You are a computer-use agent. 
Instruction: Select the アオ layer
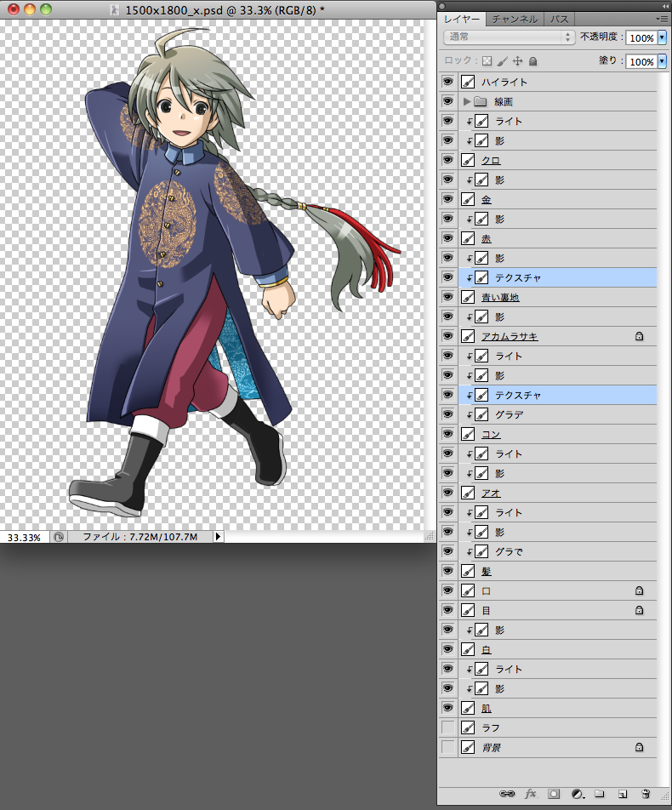pyautogui.click(x=557, y=493)
